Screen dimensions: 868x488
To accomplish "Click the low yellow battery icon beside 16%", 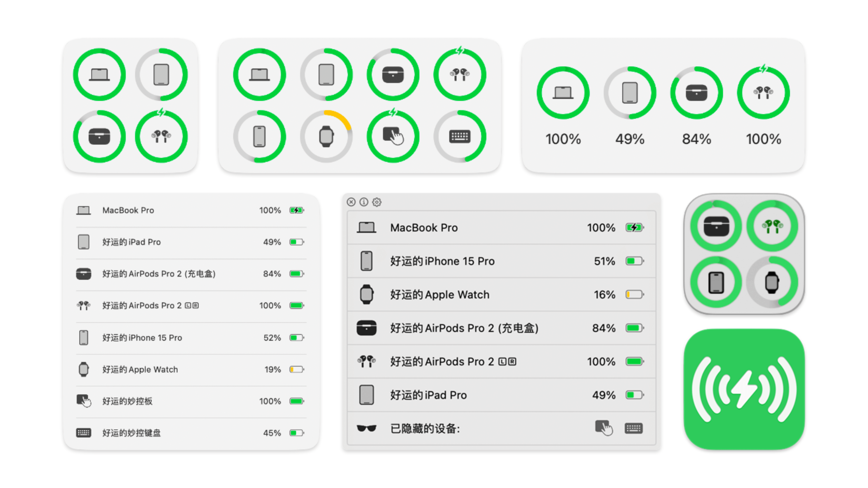I will tap(635, 294).
